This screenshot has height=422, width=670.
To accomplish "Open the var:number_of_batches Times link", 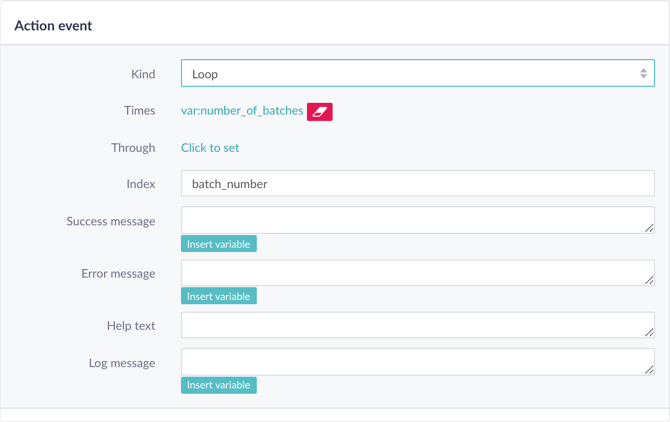I will (242, 111).
